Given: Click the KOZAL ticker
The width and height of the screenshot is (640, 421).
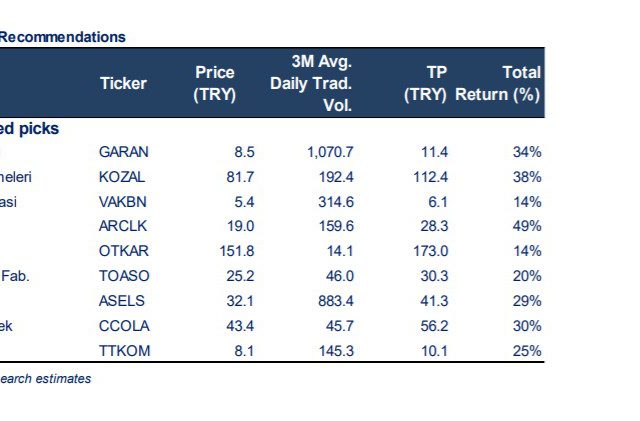Looking at the screenshot, I should coord(123,177).
